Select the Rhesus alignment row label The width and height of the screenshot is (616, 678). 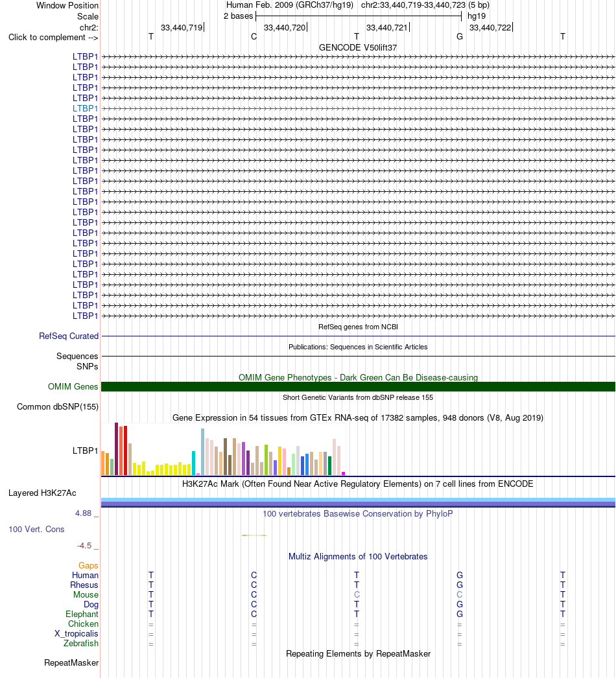click(x=84, y=585)
